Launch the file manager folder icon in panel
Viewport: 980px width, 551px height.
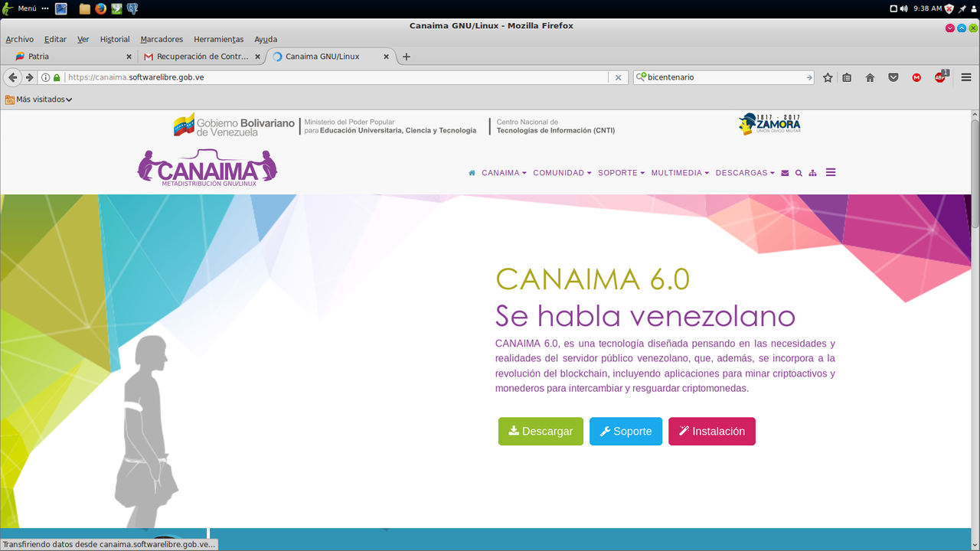(85, 9)
